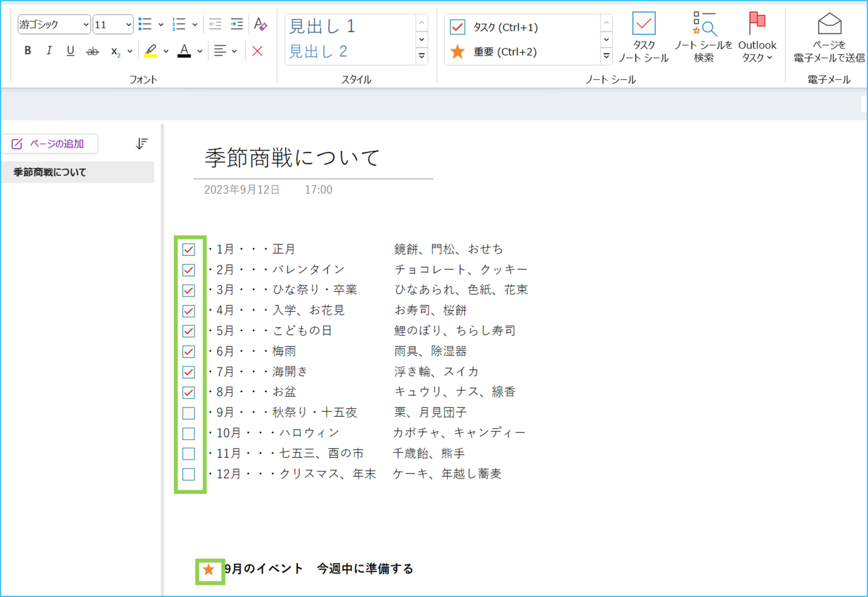868x597 pixels.
Task: Click the orange star tag beside 9月のイベント
Action: 209,569
